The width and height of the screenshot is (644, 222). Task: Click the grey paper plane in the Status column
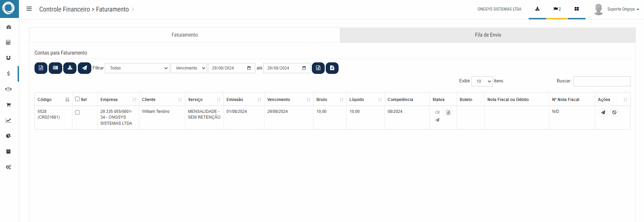click(437, 120)
